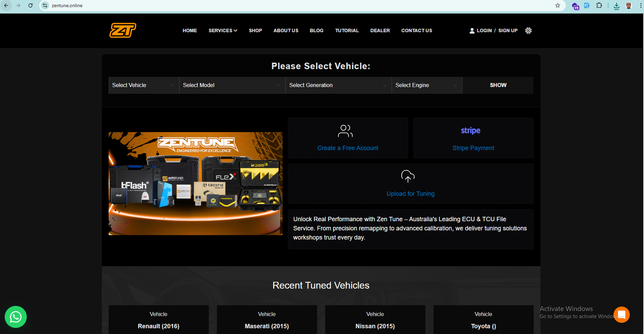Open the Maserati (2015) vehicle card
The image size is (644, 334).
pos(267,320)
